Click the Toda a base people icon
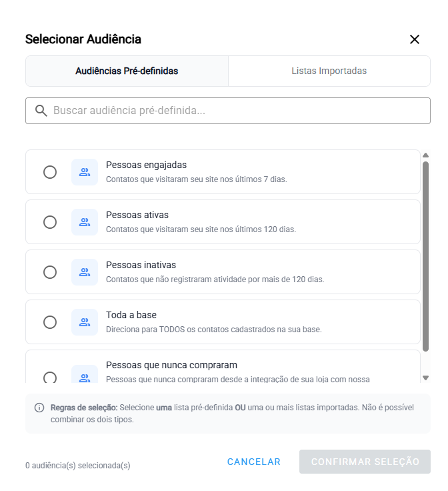 point(85,322)
